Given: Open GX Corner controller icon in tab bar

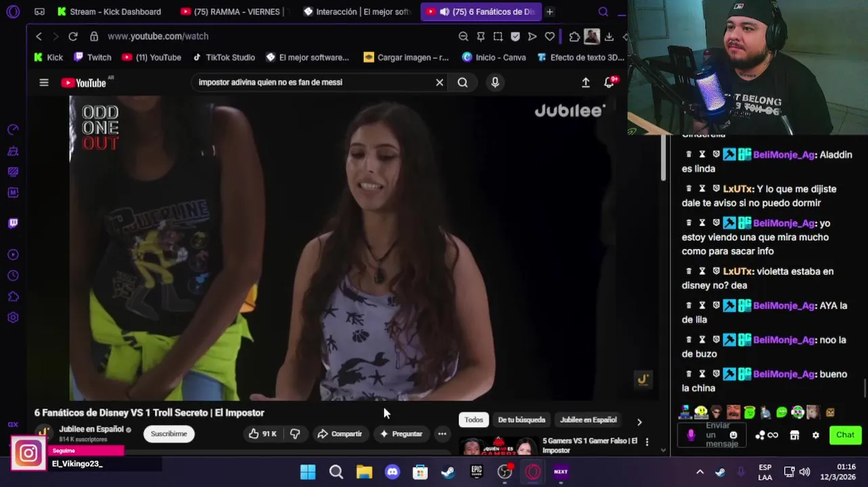Looking at the screenshot, I should point(39,11).
